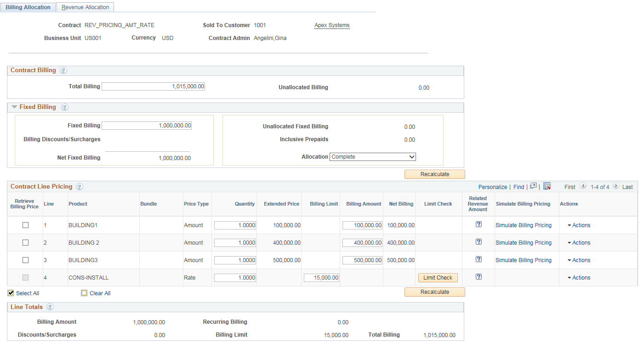Viewport: 644px width, 344px height.
Task: Open the Apex Systems customer link
Action: point(331,25)
